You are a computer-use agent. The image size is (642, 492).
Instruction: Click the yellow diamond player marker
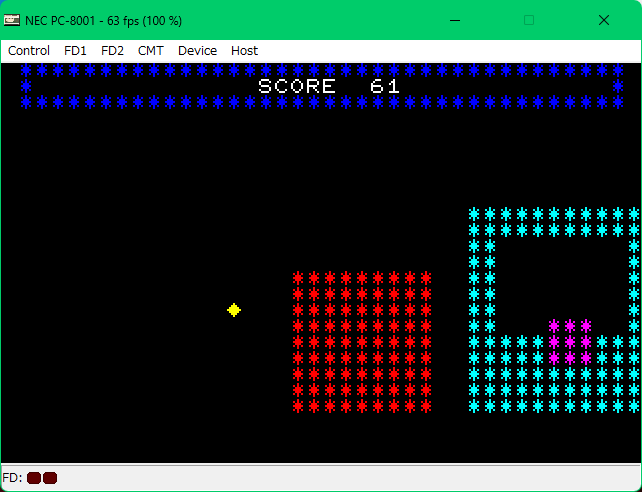[x=234, y=310]
